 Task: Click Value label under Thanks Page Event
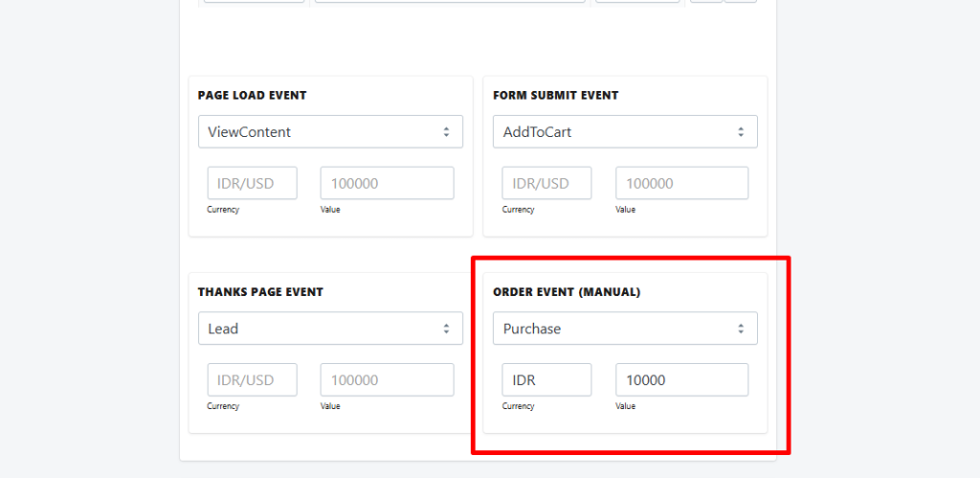point(330,406)
